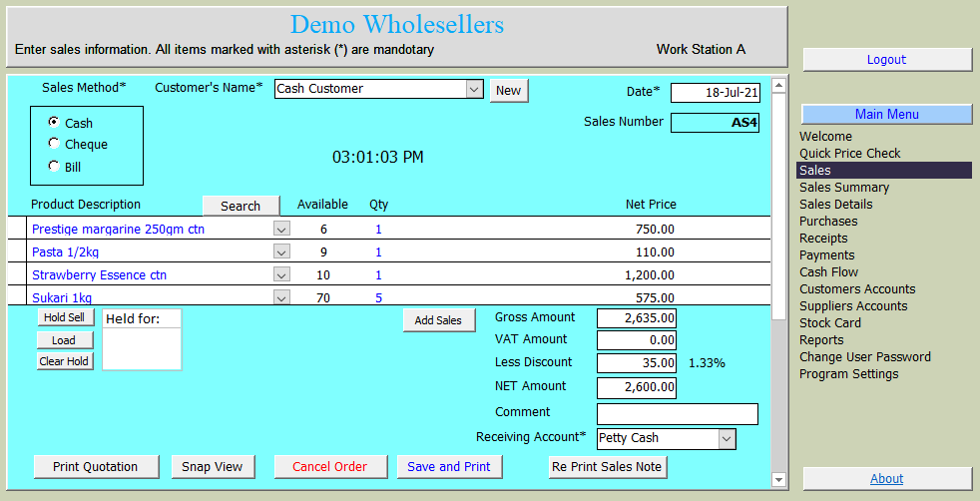Click the form's vertical scrollbar down arrow

tap(778, 480)
